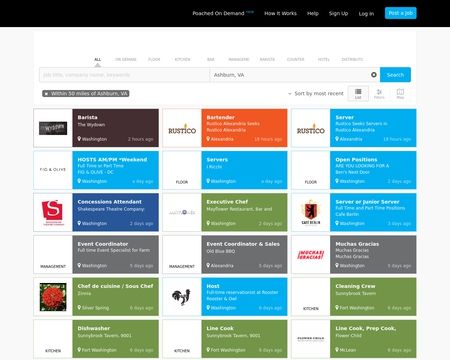Select the COUNTER category tab
The height and width of the screenshot is (360, 450).
295,59
